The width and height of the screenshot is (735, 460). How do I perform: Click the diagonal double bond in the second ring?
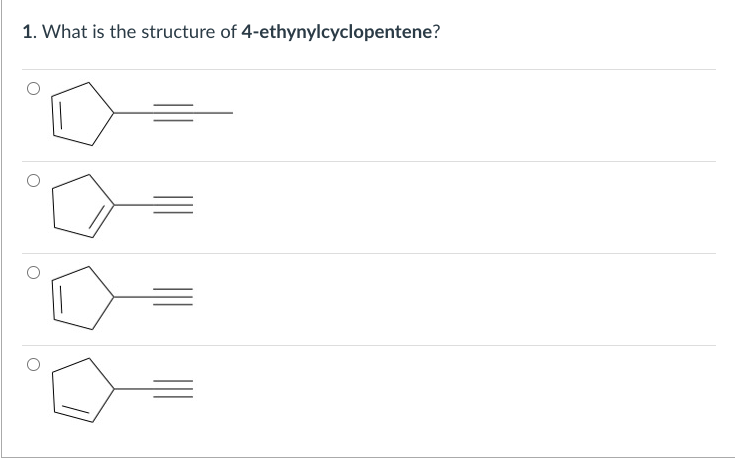101,220
